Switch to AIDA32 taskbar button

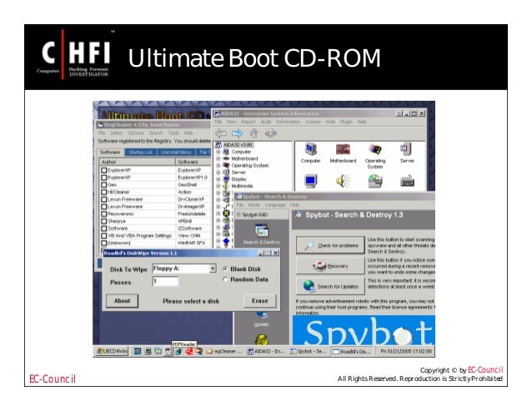(266, 351)
